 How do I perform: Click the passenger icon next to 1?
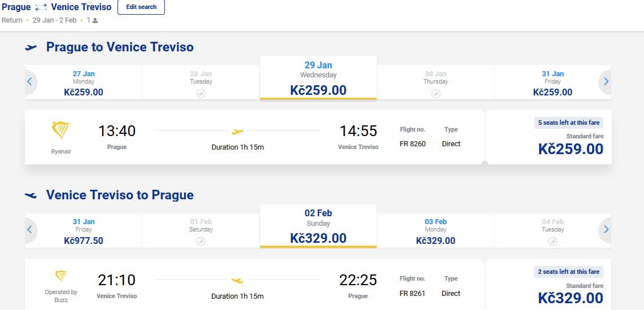(x=95, y=20)
